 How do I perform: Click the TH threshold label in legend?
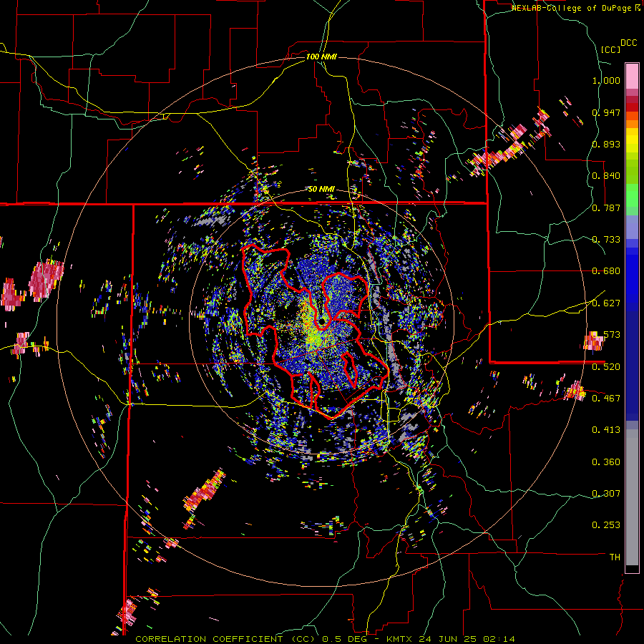(615, 557)
